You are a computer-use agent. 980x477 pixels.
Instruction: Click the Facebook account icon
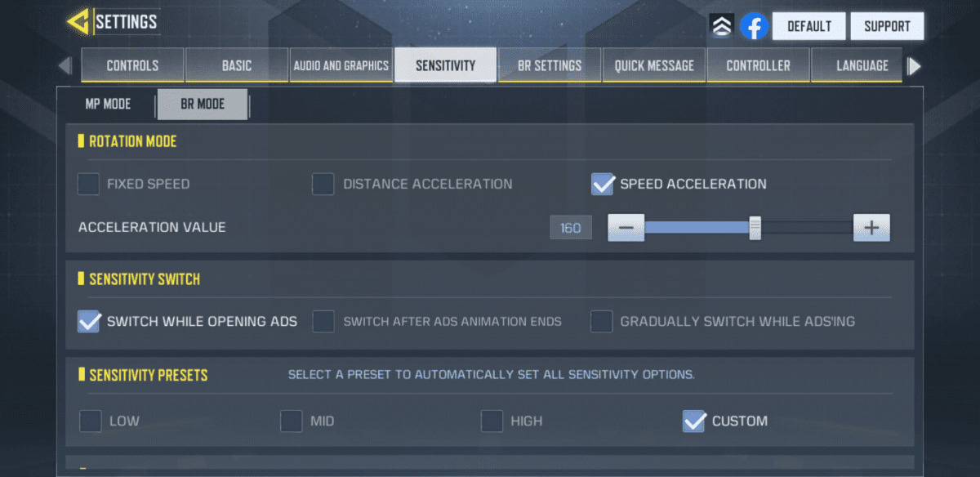point(755,26)
